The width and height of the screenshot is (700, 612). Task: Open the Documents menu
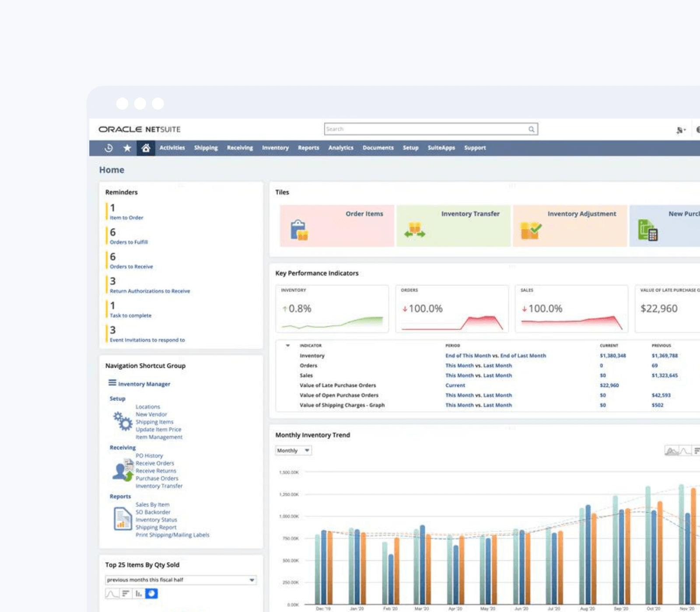[x=378, y=148]
